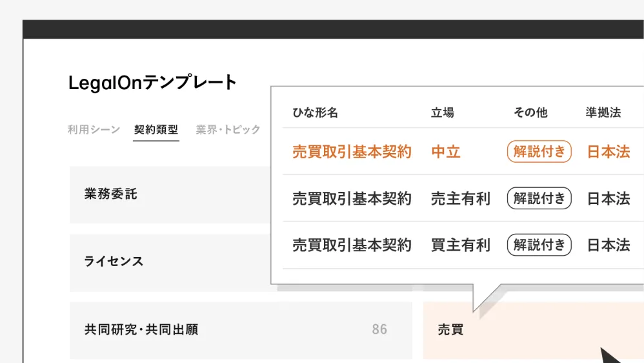Image resolution: width=644 pixels, height=363 pixels.
Task: Click the LegalOnテンプレート page title
Action: 153,83
